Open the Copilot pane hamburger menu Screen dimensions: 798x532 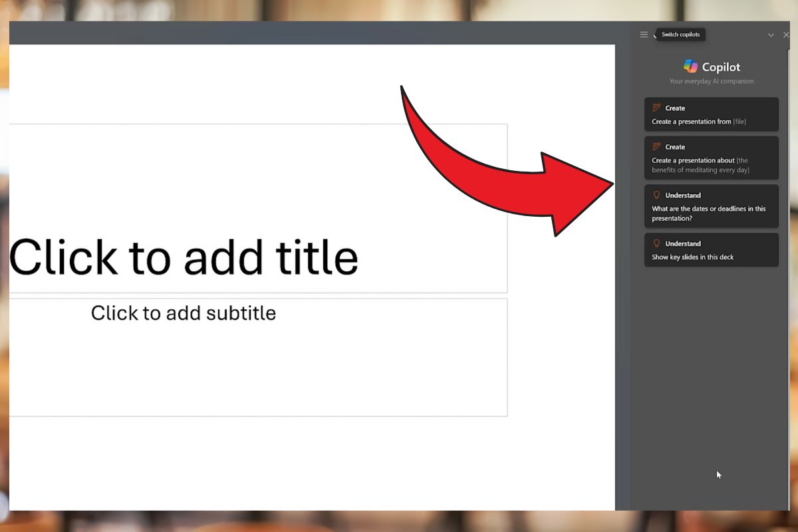pyautogui.click(x=644, y=35)
